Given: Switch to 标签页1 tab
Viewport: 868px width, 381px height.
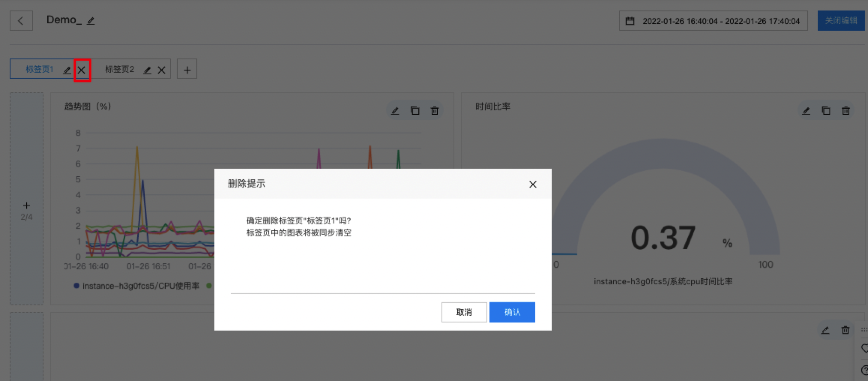Looking at the screenshot, I should pyautogui.click(x=39, y=69).
